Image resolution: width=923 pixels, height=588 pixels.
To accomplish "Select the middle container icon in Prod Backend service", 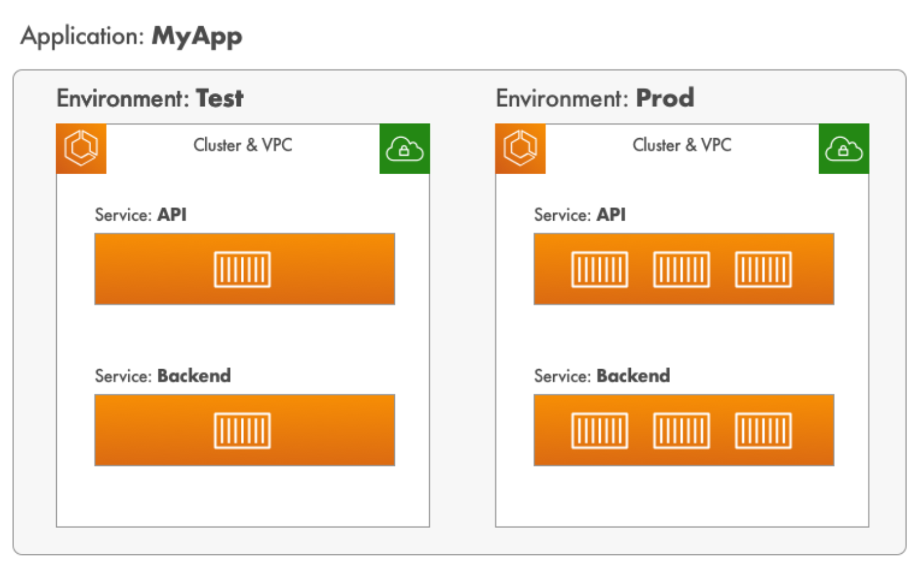I will click(682, 430).
